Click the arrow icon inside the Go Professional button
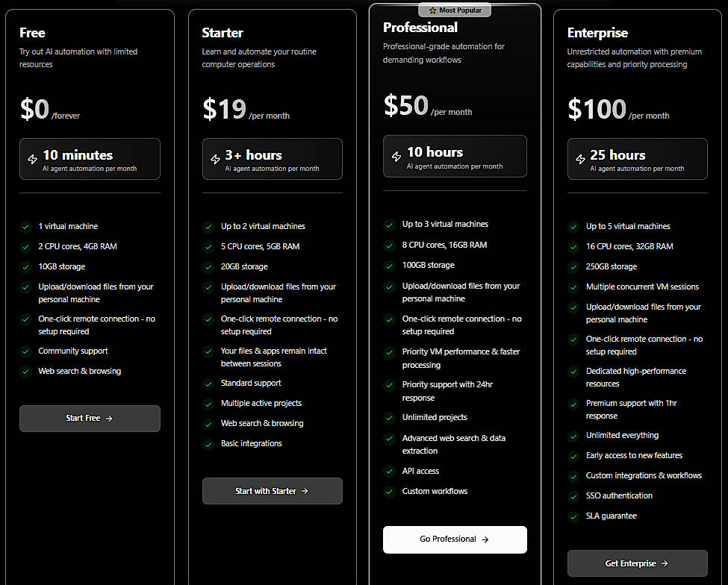Screen dimensions: 728x585 [x=485, y=539]
